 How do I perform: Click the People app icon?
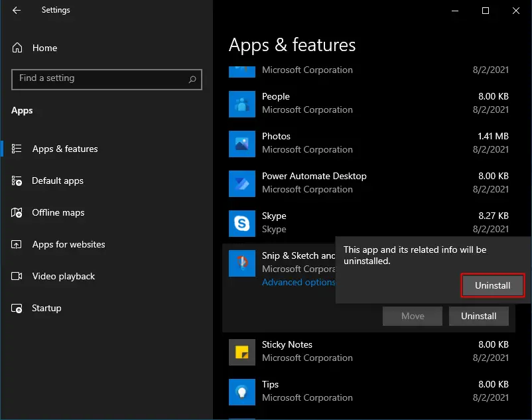pyautogui.click(x=242, y=104)
